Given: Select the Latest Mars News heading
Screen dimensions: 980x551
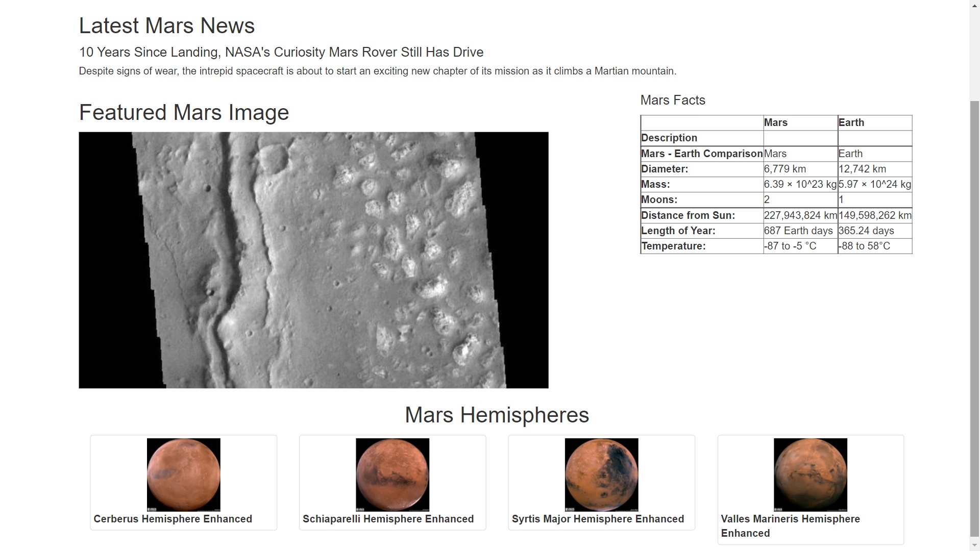Looking at the screenshot, I should point(166,25).
